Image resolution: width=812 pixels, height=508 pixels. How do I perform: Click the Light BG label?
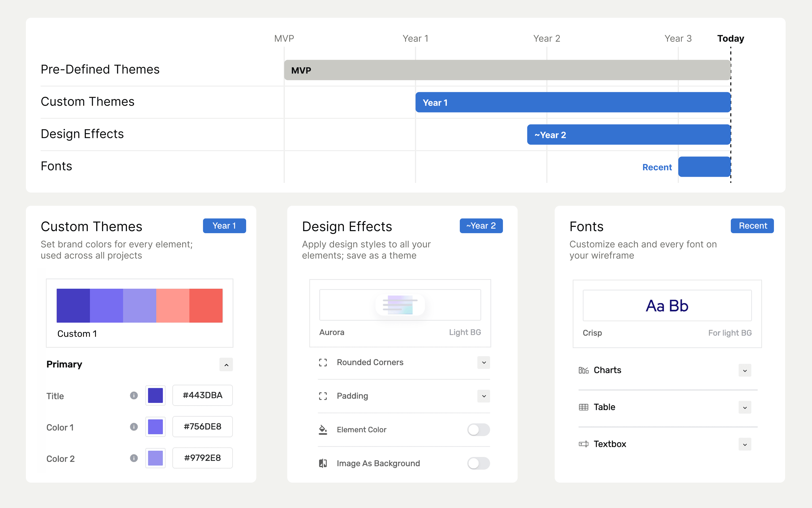[x=465, y=332]
